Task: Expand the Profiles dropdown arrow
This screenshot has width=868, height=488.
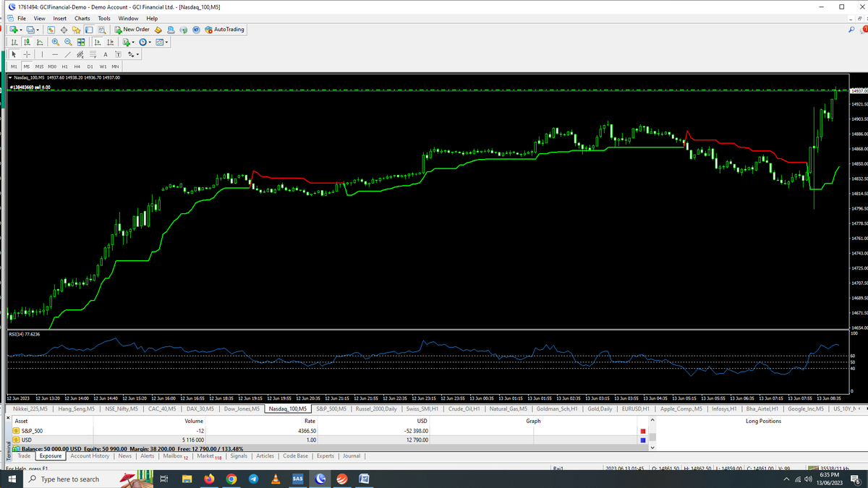Action: point(38,30)
